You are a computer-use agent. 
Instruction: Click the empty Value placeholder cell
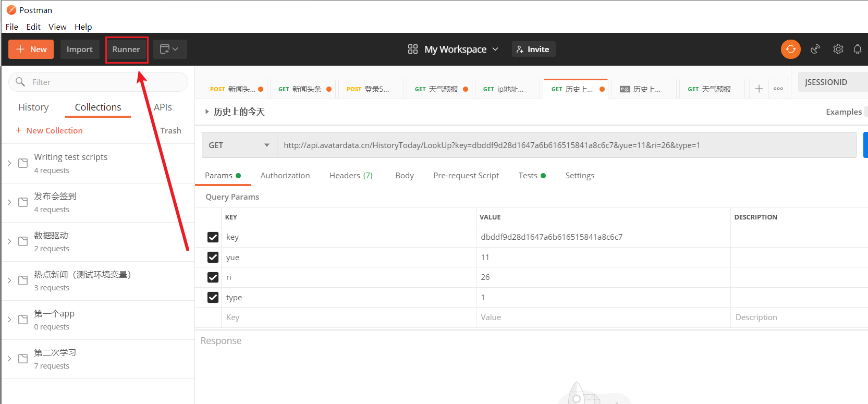tap(603, 317)
